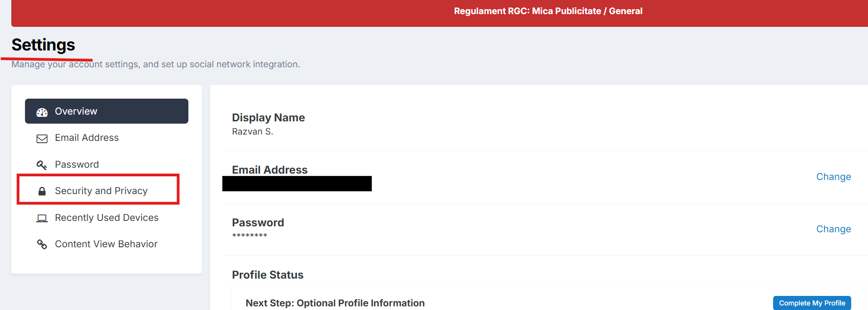Click the masked password asterisks

click(x=250, y=235)
